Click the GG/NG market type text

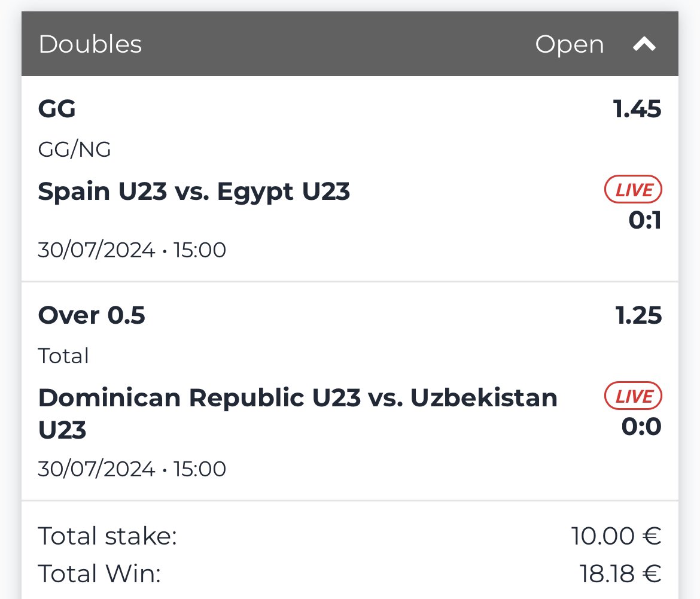[x=75, y=150]
